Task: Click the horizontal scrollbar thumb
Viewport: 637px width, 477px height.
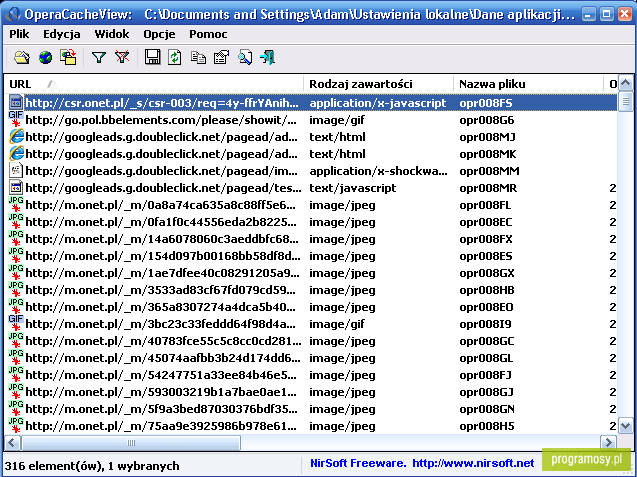Action: click(x=131, y=442)
